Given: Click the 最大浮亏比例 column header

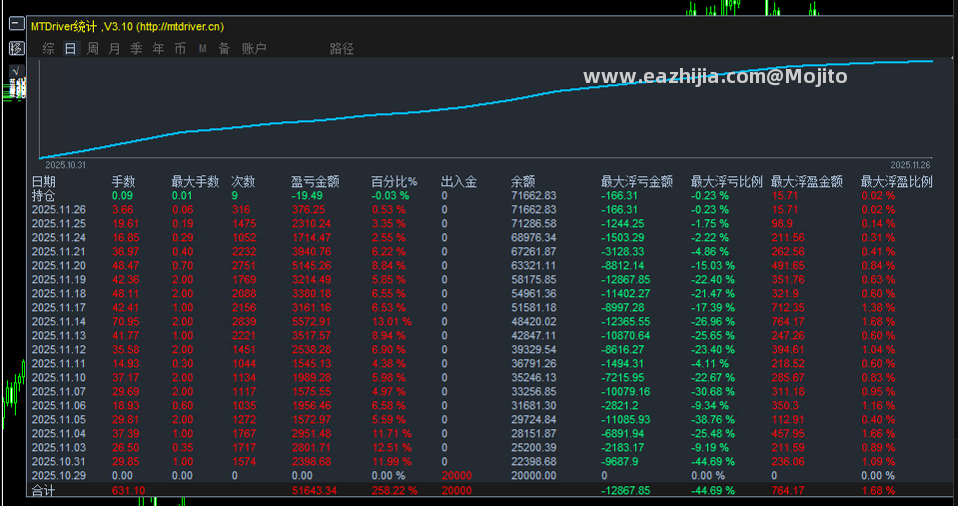Looking at the screenshot, I should 726,182.
